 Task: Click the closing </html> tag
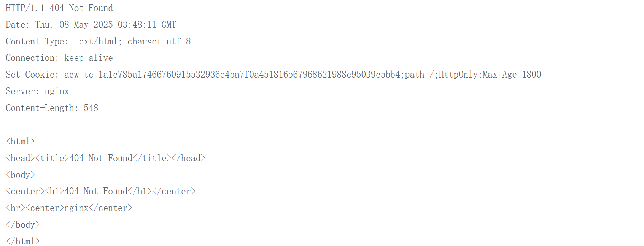tap(23, 241)
